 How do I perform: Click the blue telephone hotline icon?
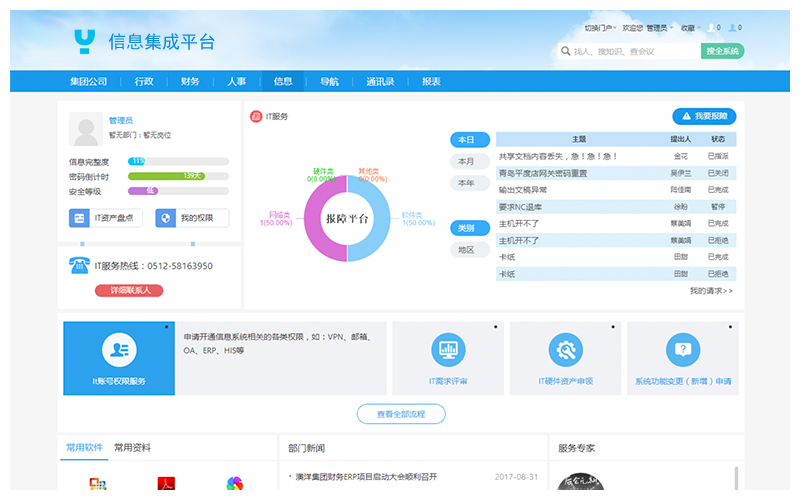point(80,265)
